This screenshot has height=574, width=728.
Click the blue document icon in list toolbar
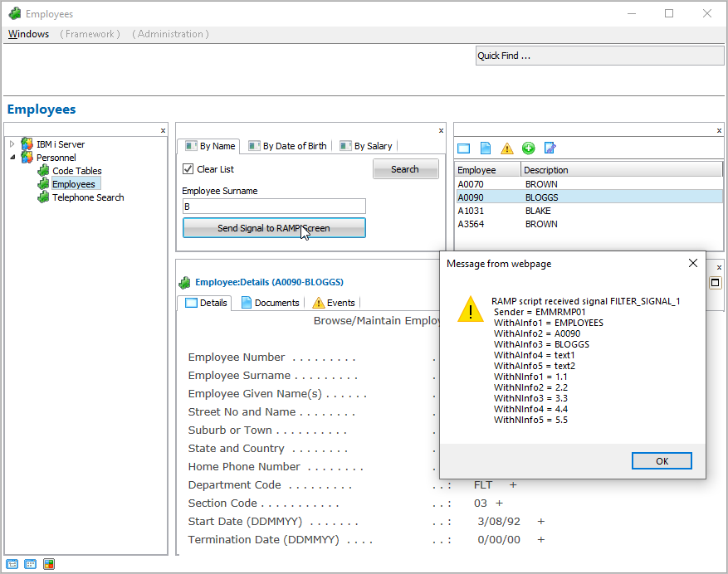(x=486, y=148)
